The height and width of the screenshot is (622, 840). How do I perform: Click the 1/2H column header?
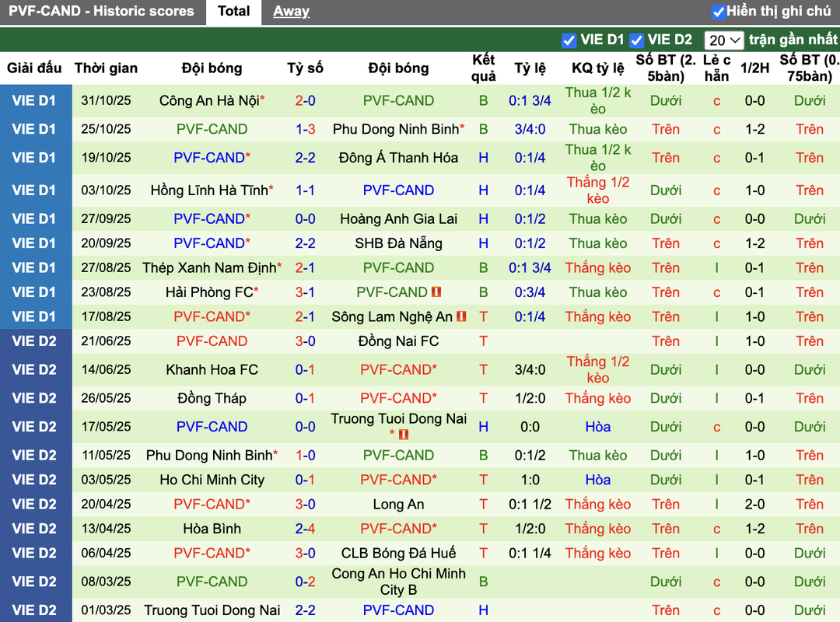pos(754,68)
